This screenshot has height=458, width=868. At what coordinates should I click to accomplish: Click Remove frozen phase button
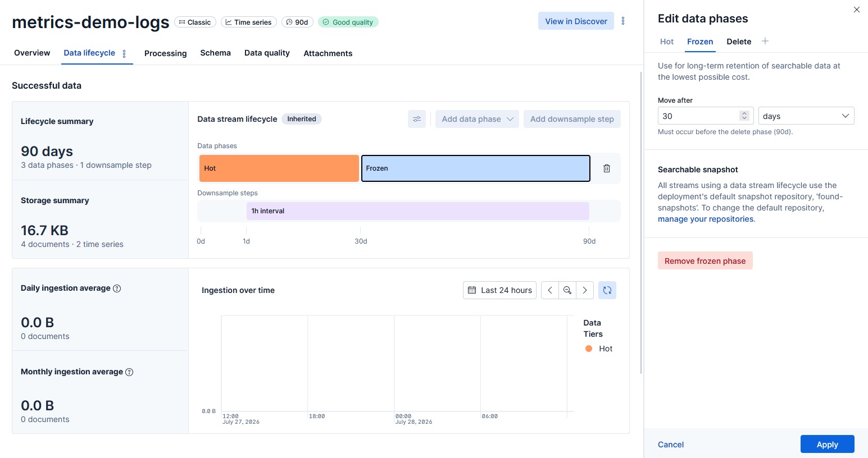tap(705, 261)
